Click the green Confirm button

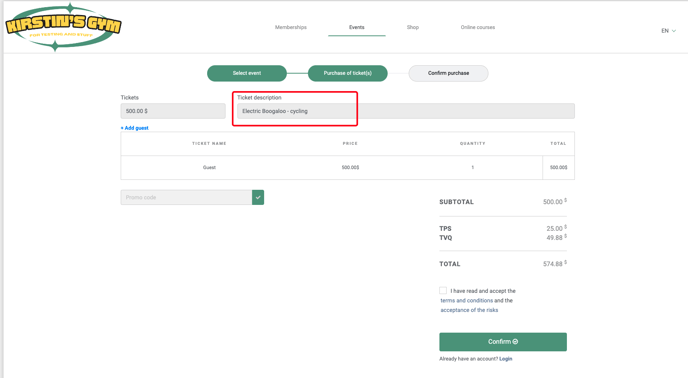click(503, 342)
